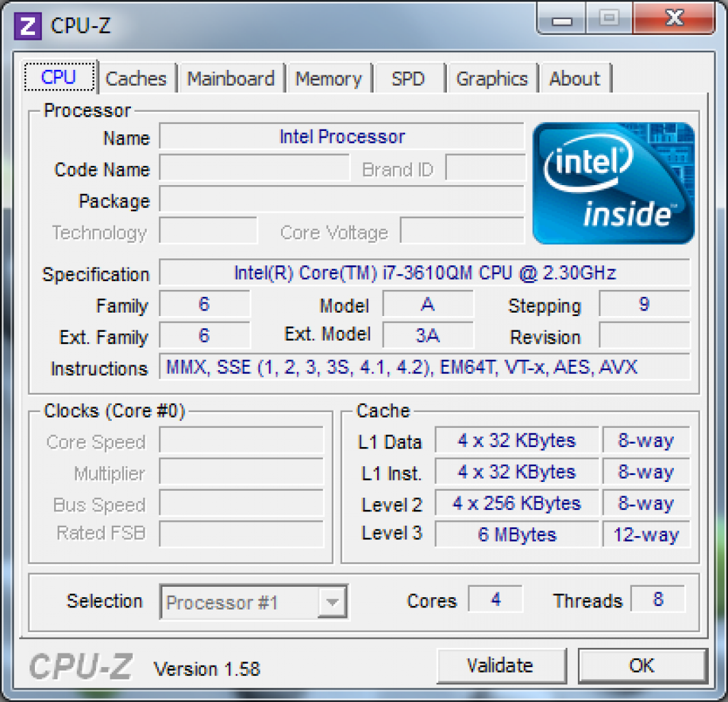Click the Threads value '8'
The image size is (728, 702).
[x=658, y=599]
